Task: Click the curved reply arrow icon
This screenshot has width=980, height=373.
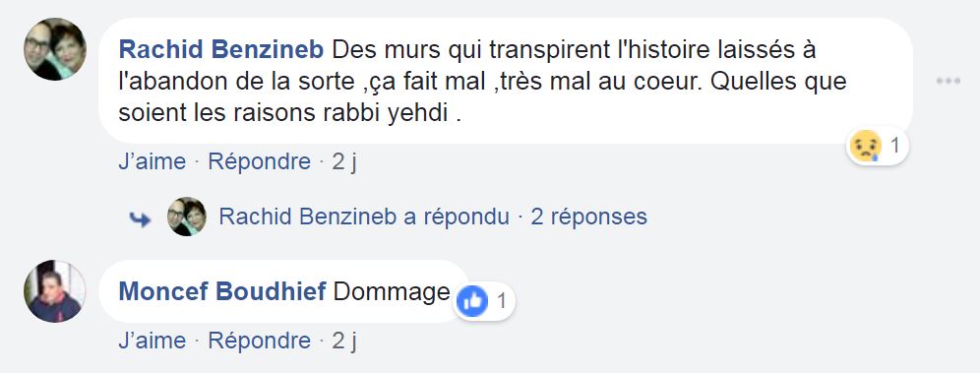Action: (x=140, y=218)
